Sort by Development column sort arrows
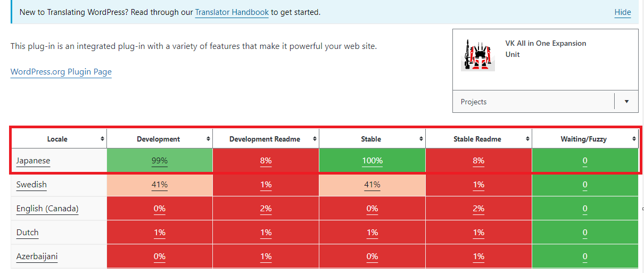This screenshot has width=644, height=273. click(x=208, y=139)
